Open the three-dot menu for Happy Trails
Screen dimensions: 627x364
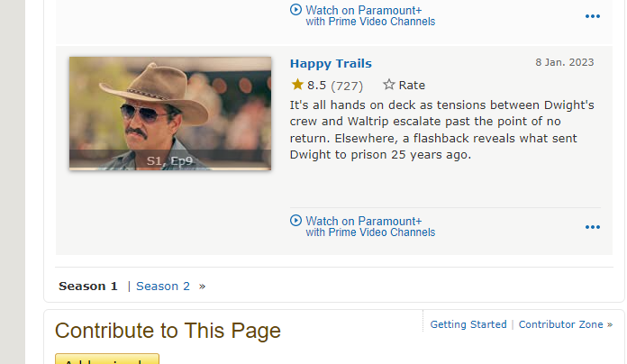[x=592, y=227]
